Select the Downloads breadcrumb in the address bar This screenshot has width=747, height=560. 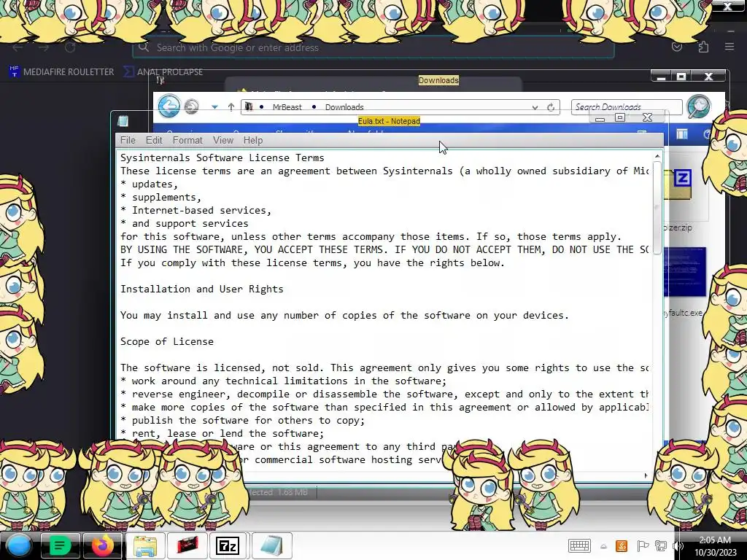pyautogui.click(x=344, y=107)
